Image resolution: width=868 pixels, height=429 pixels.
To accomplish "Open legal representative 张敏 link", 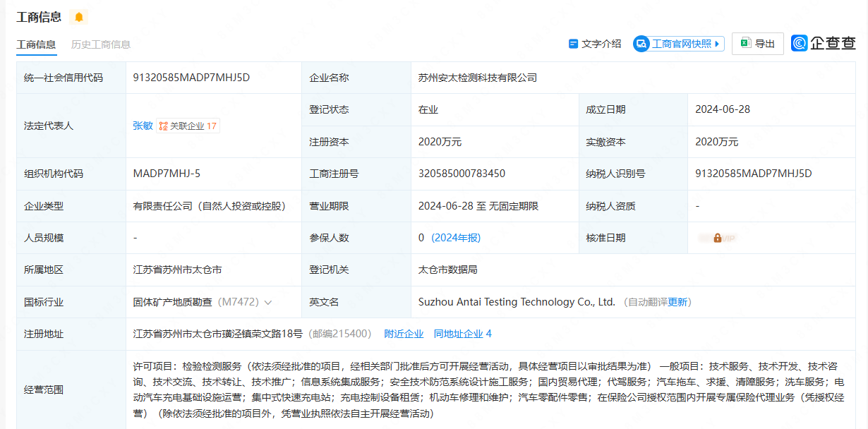I will (x=143, y=126).
